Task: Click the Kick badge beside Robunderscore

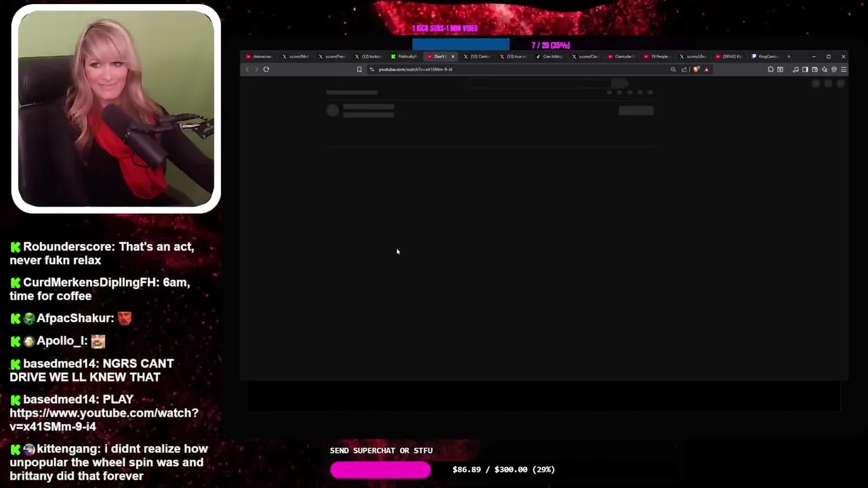Action: 16,247
